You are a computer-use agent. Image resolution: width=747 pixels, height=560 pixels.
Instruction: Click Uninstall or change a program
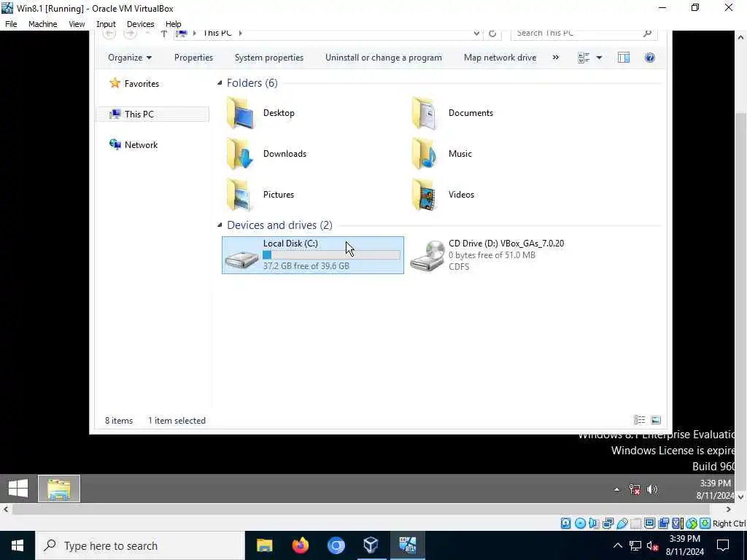pyautogui.click(x=384, y=58)
